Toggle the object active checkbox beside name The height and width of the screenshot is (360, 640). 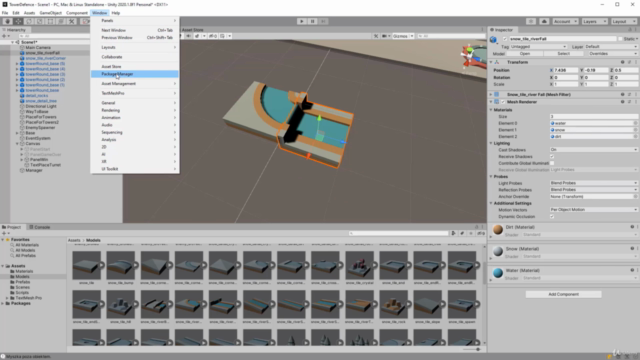pyautogui.click(x=505, y=39)
